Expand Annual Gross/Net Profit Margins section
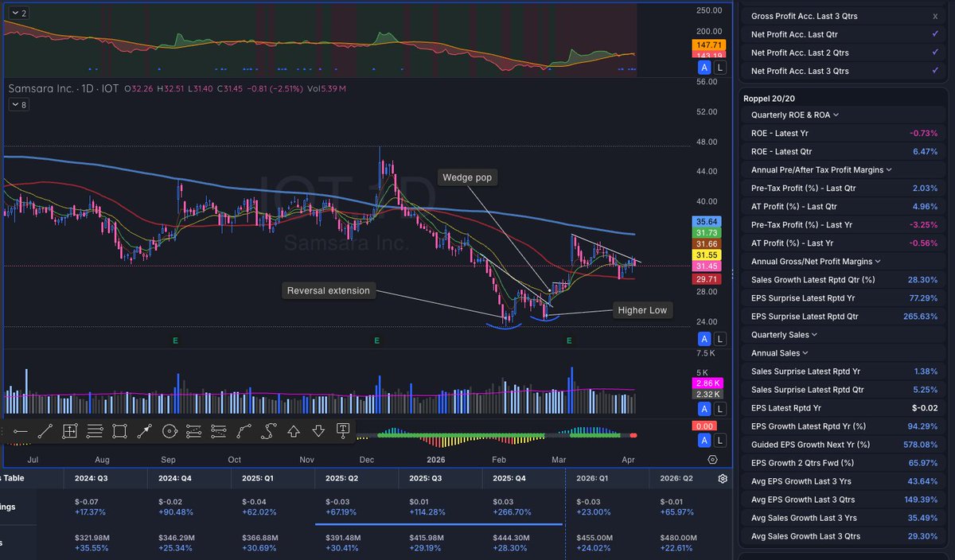Screen dimensions: 955x560 point(817,261)
